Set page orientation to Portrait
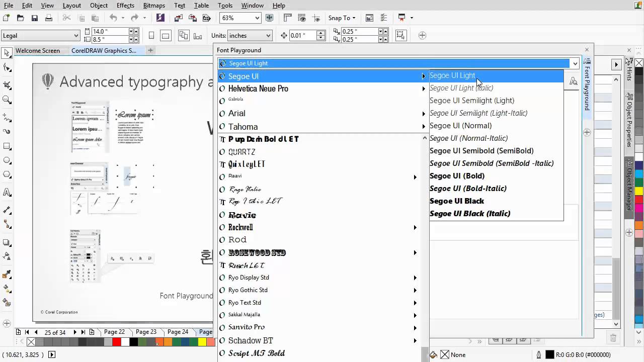644x362 pixels. (151, 36)
